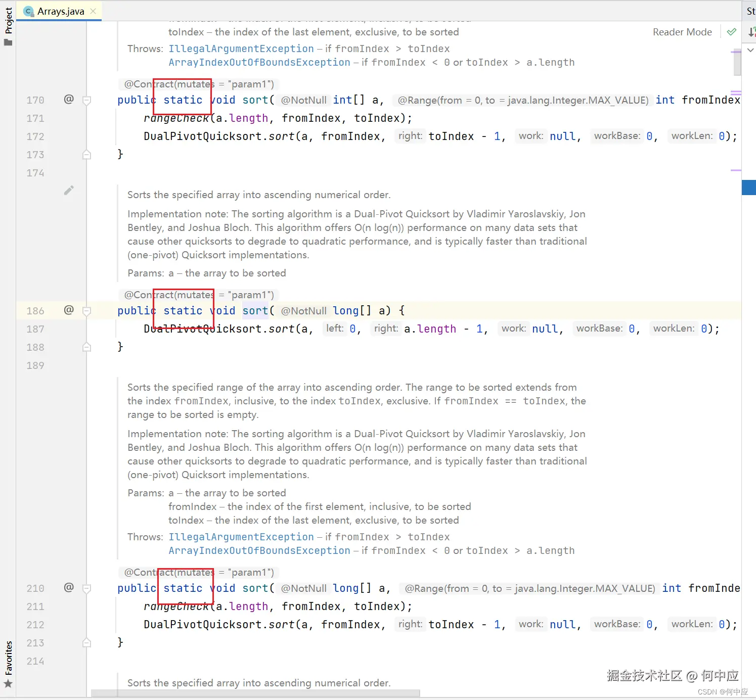Click line number 186 in gutter
Viewport: 756px width, 700px height.
click(35, 311)
